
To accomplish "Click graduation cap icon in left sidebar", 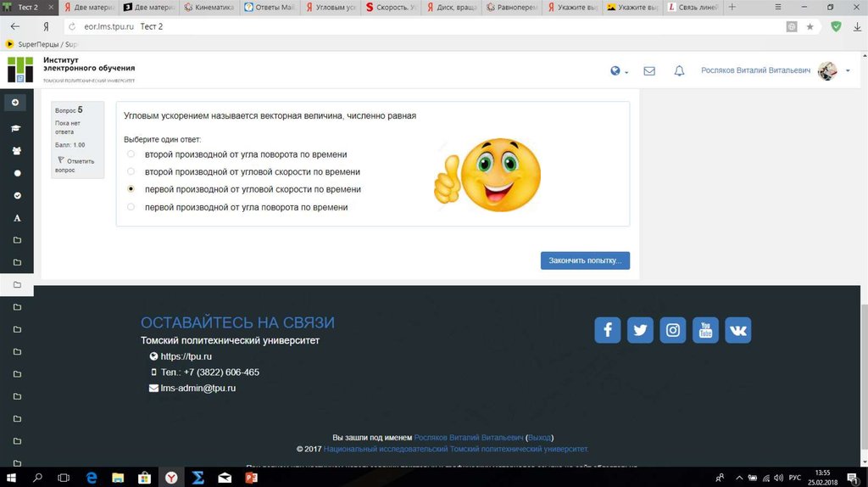I will tap(16, 128).
